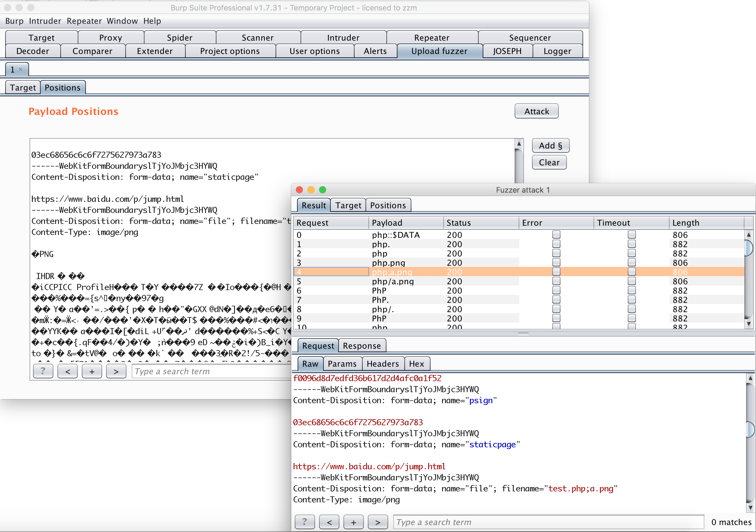Toggle Error checkbox for request 7 PhP.

556,299
